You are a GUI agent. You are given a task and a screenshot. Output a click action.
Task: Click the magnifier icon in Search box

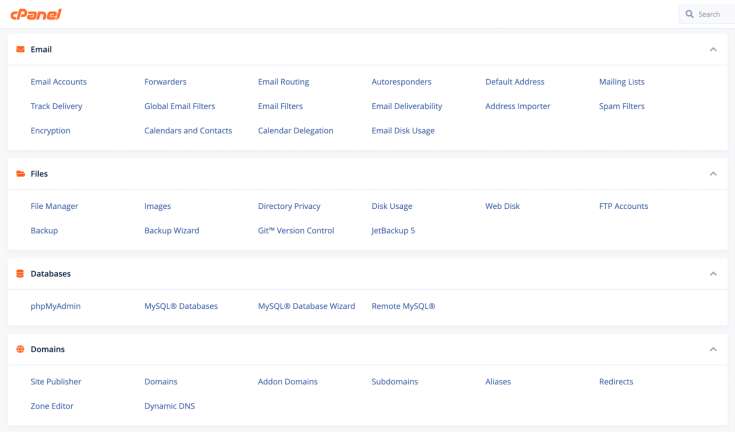coord(690,14)
